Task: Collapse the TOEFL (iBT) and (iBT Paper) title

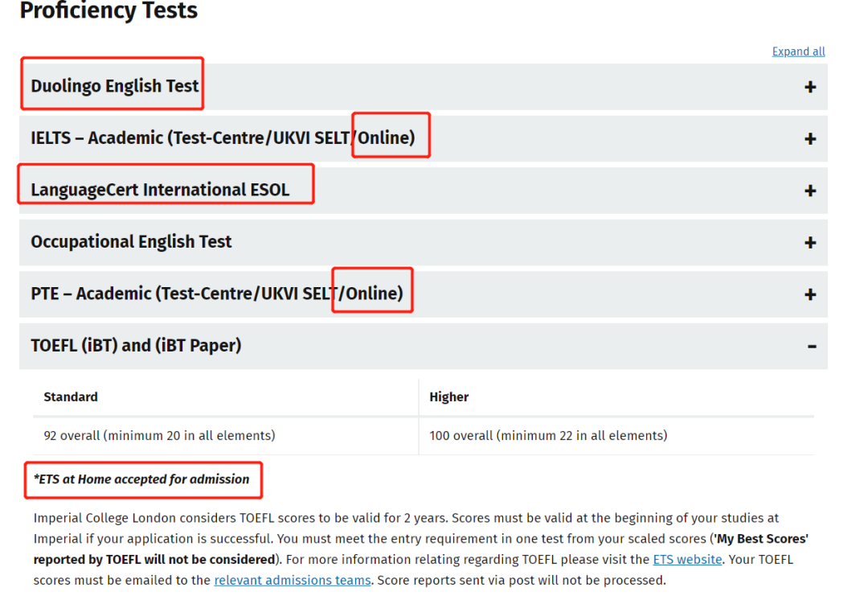Action: coord(136,345)
